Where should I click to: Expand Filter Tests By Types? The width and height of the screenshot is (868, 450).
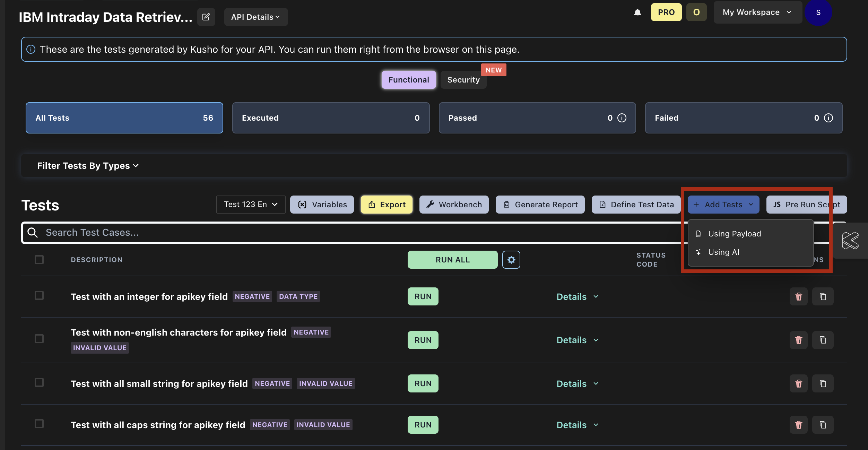tap(88, 166)
